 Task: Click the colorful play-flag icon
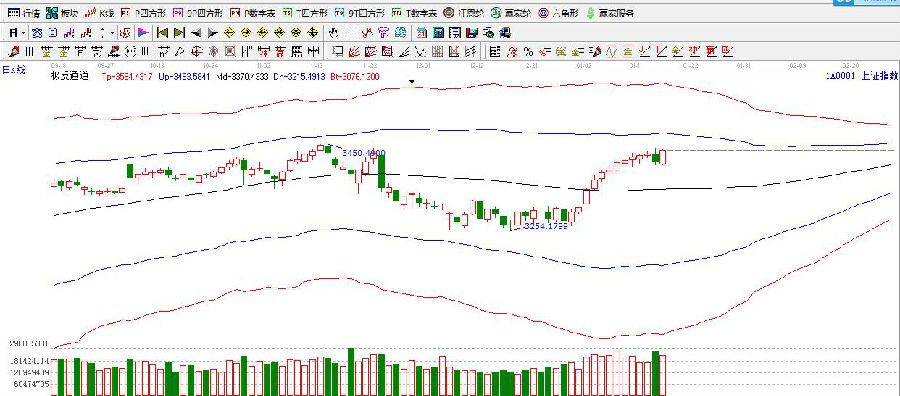click(x=143, y=33)
